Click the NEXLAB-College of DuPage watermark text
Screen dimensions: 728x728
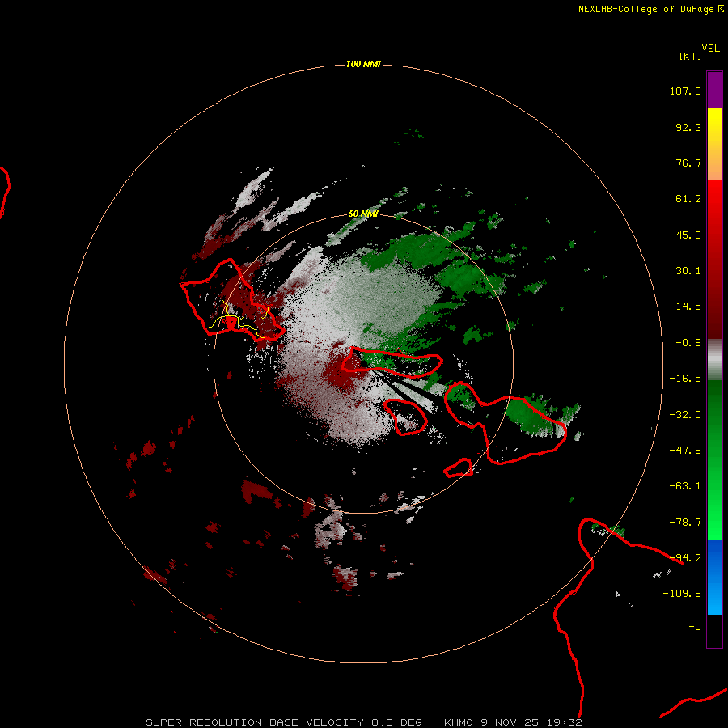tap(650, 9)
